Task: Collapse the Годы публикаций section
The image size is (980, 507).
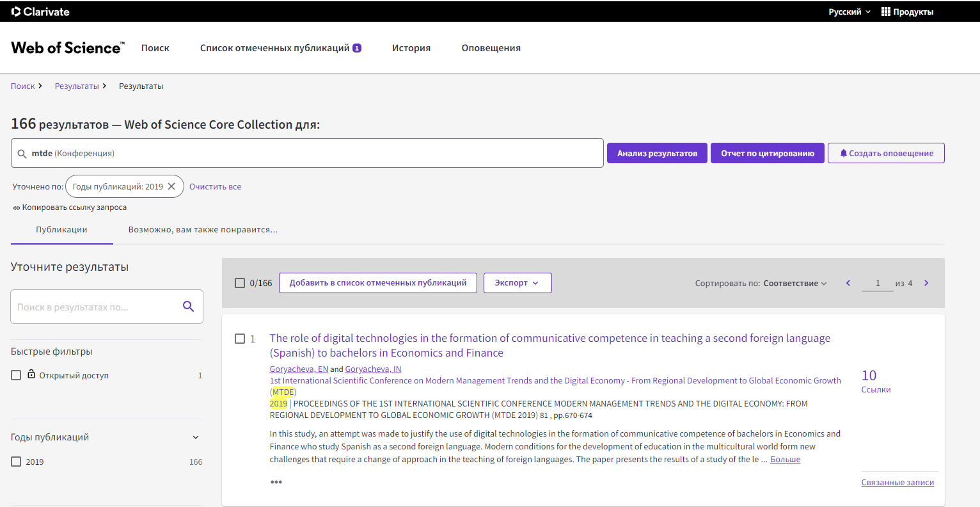Action: coord(196,437)
